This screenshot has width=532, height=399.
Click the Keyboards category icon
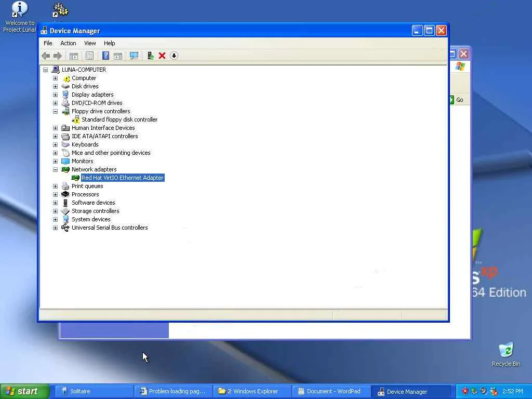pyautogui.click(x=65, y=144)
